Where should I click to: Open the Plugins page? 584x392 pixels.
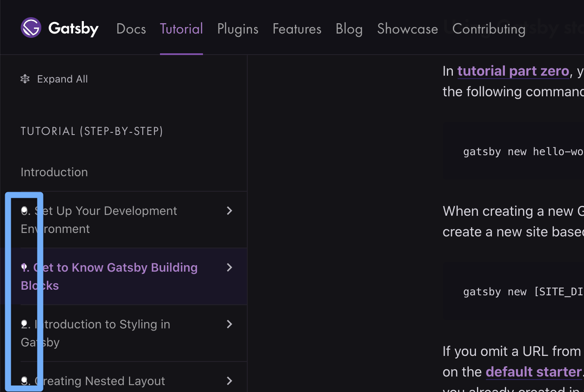(x=237, y=29)
